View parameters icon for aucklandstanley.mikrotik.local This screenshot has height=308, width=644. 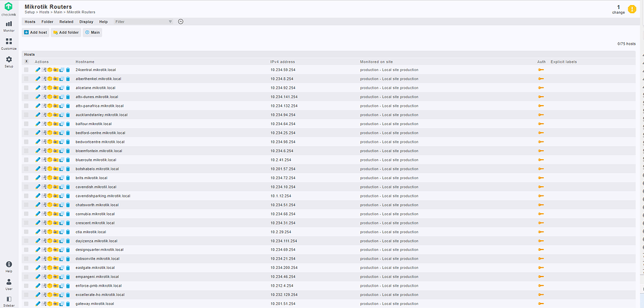44,115
